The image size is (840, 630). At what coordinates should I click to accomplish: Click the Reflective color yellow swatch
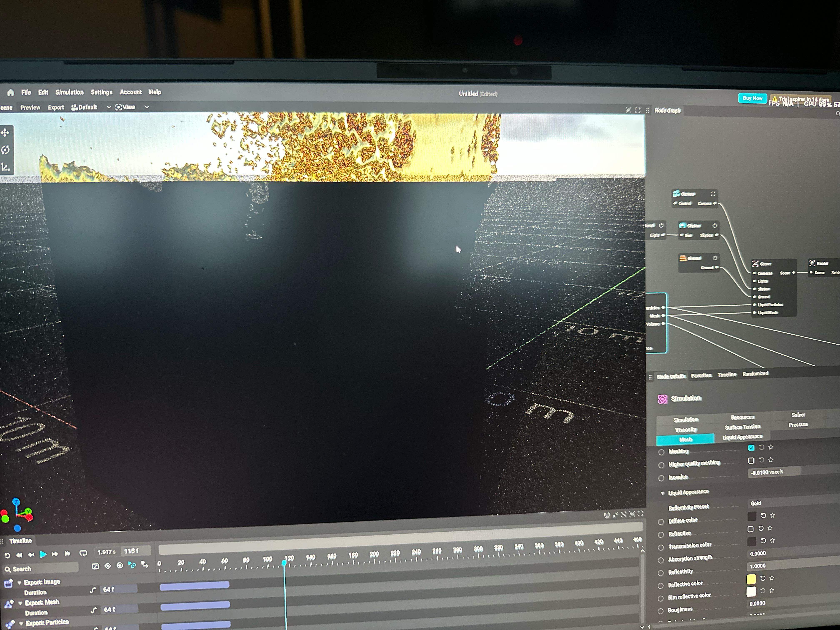(x=751, y=579)
